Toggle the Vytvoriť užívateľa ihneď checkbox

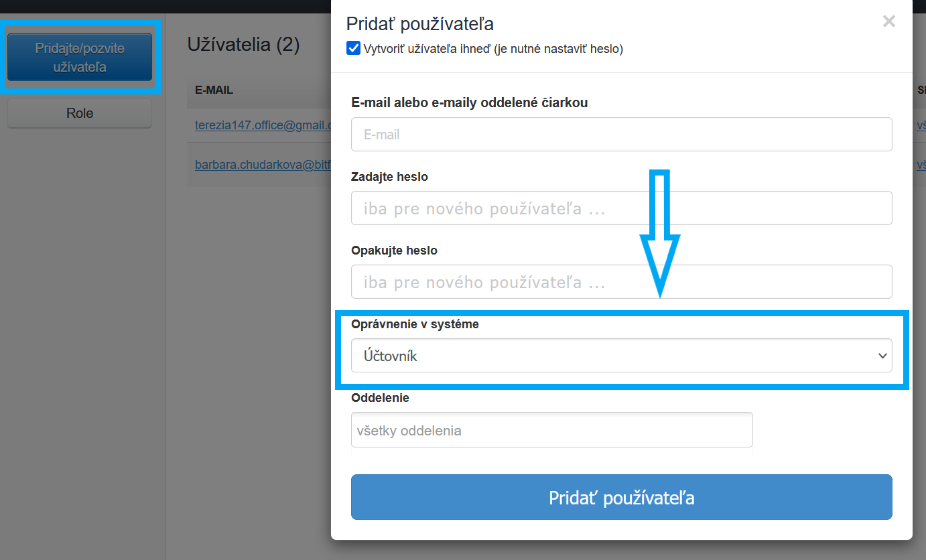point(354,48)
